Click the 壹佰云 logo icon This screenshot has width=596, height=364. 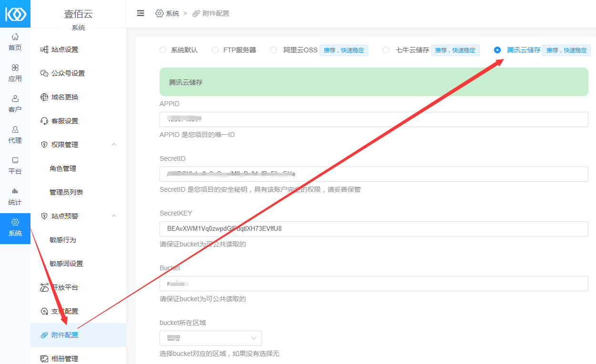15,14
